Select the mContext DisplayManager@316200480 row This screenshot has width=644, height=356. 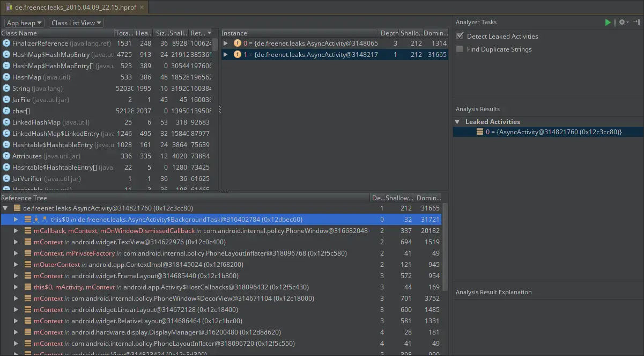pyautogui.click(x=221, y=332)
